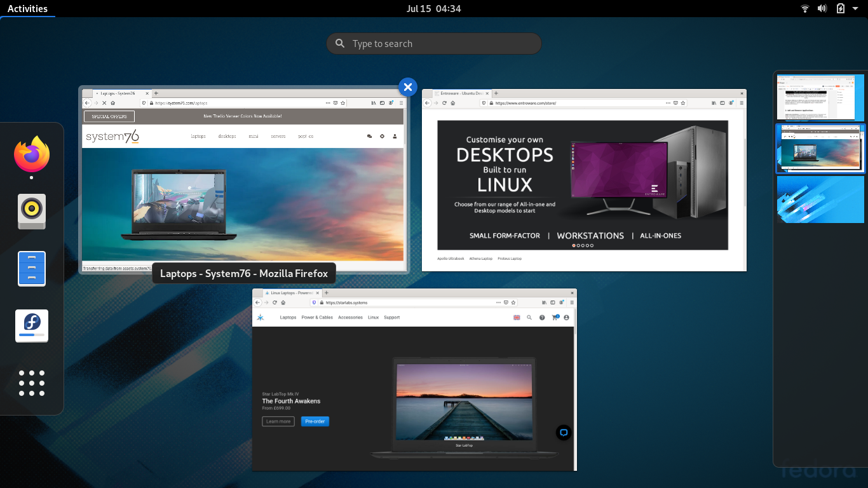Click the account person icon on the System76 site
The width and height of the screenshot is (868, 488).
[x=395, y=136]
